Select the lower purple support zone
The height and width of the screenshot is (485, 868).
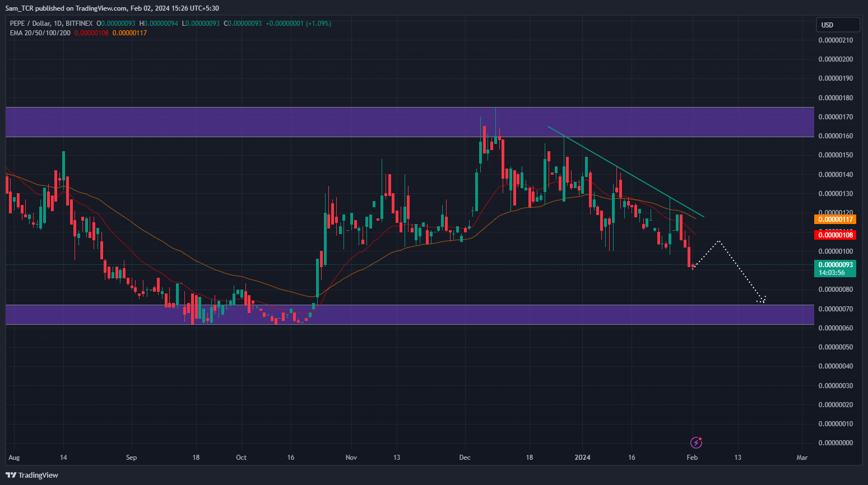point(410,315)
